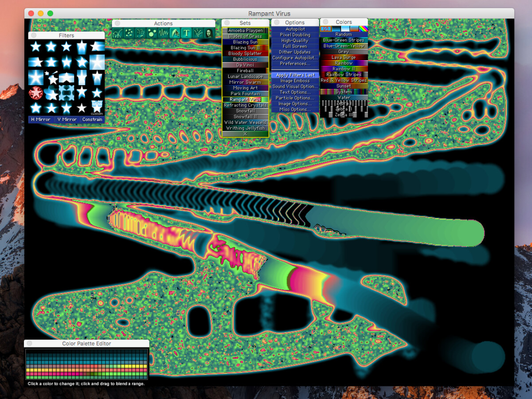
Task: Click the X entry below the Sets list
Action: tap(245, 134)
